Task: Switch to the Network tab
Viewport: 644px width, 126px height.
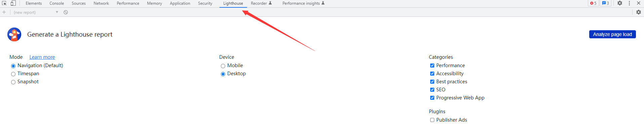Action: (101, 3)
